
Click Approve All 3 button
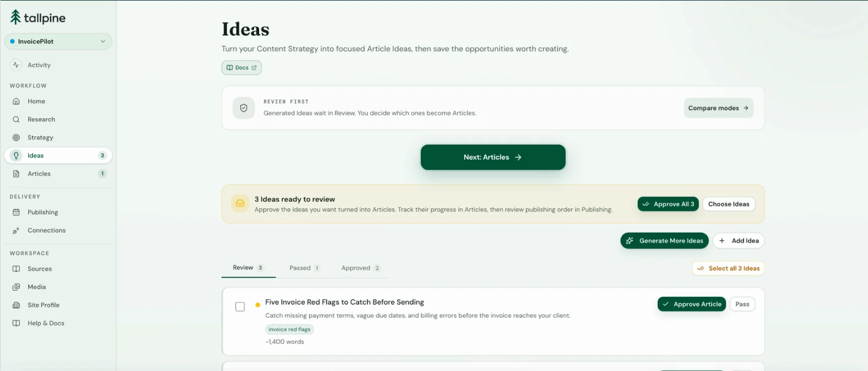(x=668, y=204)
